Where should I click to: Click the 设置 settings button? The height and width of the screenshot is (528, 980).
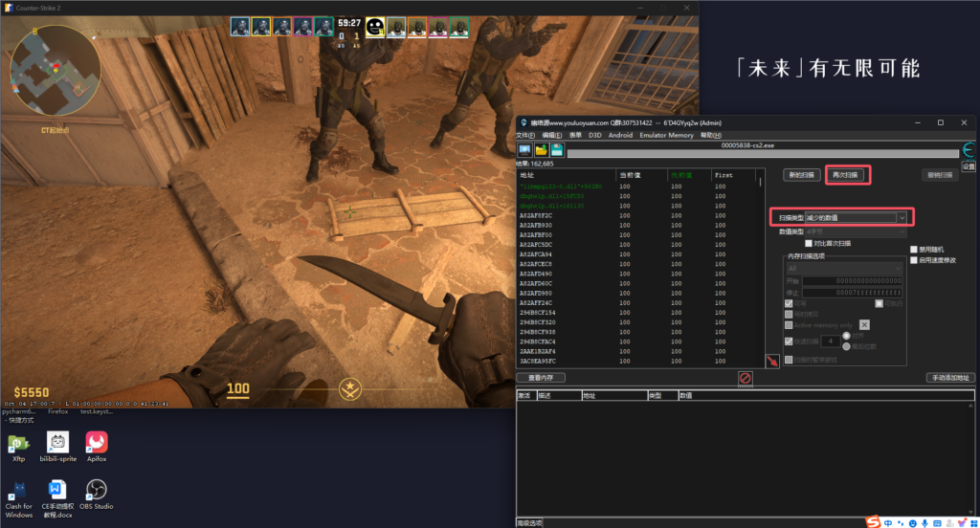[969, 166]
